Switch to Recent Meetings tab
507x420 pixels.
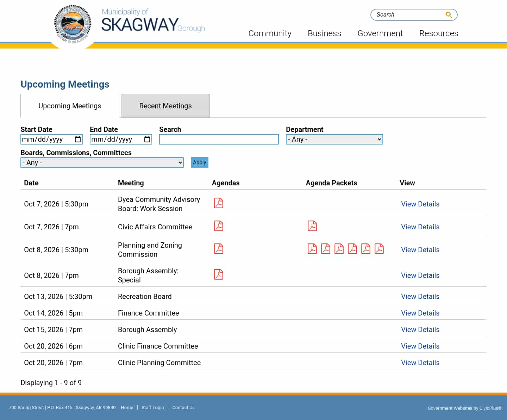point(165,106)
